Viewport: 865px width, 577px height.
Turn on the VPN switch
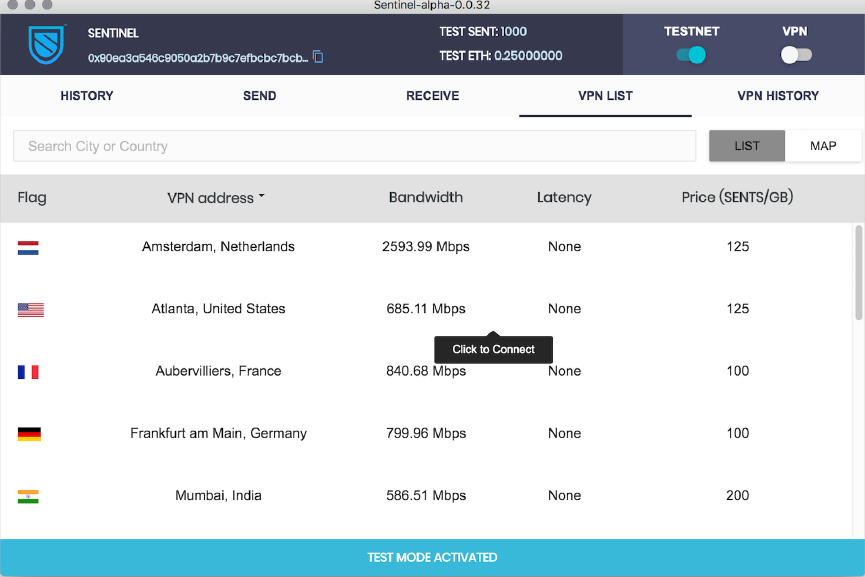coord(795,55)
